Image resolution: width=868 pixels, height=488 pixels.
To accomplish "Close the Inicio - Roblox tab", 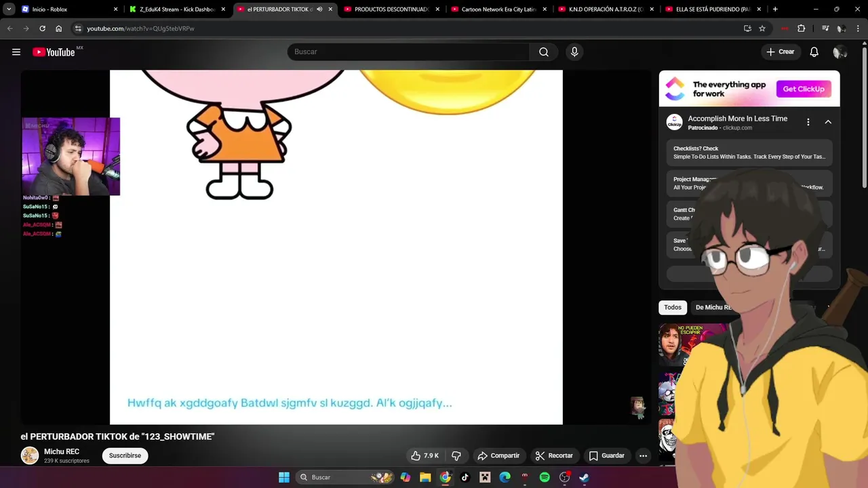I will click(115, 9).
